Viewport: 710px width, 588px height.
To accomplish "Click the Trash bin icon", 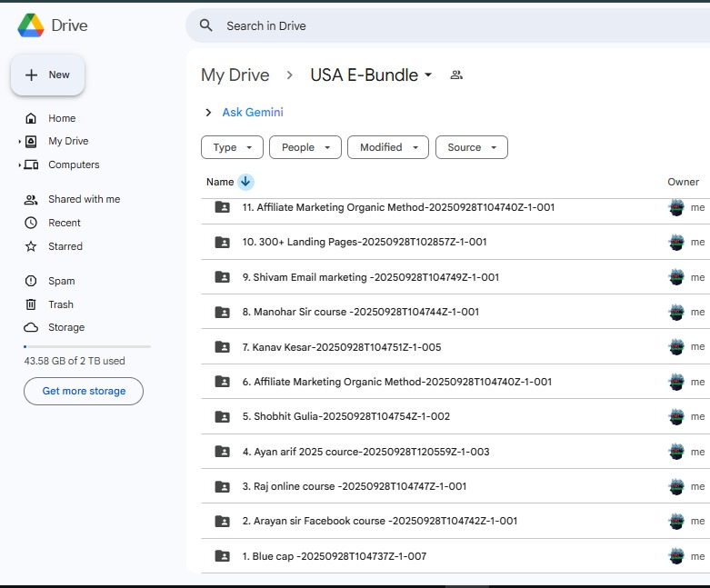I will click(31, 304).
